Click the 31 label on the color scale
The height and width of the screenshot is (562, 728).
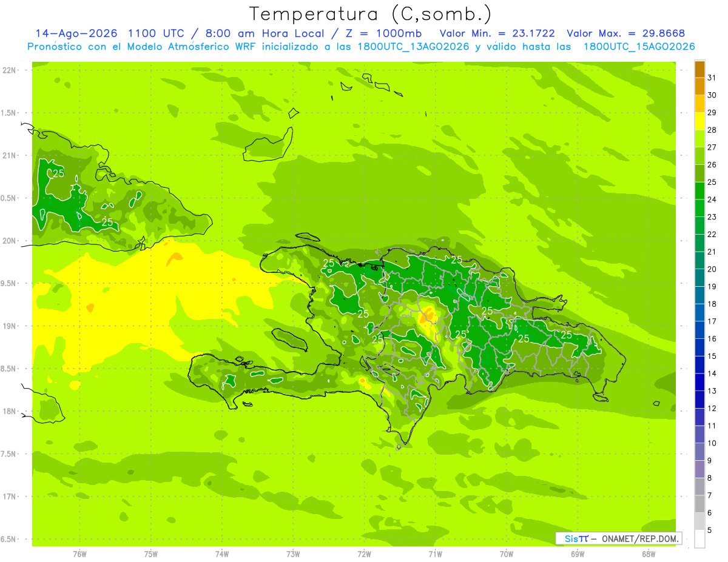pyautogui.click(x=712, y=78)
